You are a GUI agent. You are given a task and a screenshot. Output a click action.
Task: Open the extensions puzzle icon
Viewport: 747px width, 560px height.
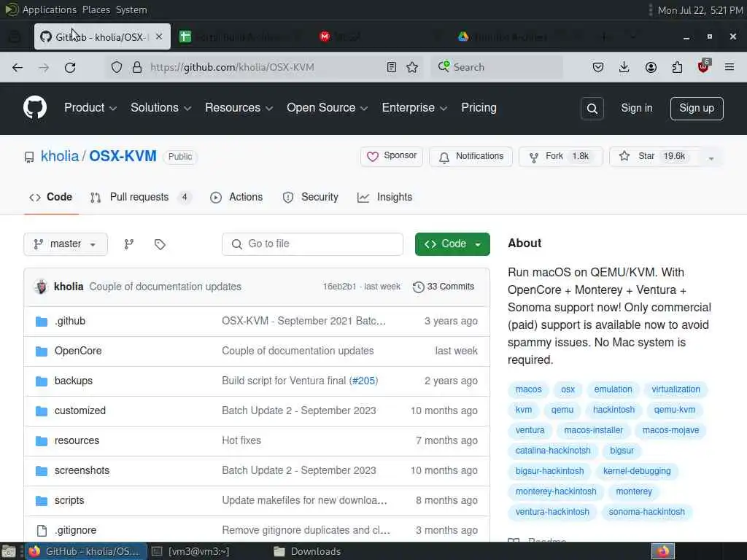[x=677, y=67]
